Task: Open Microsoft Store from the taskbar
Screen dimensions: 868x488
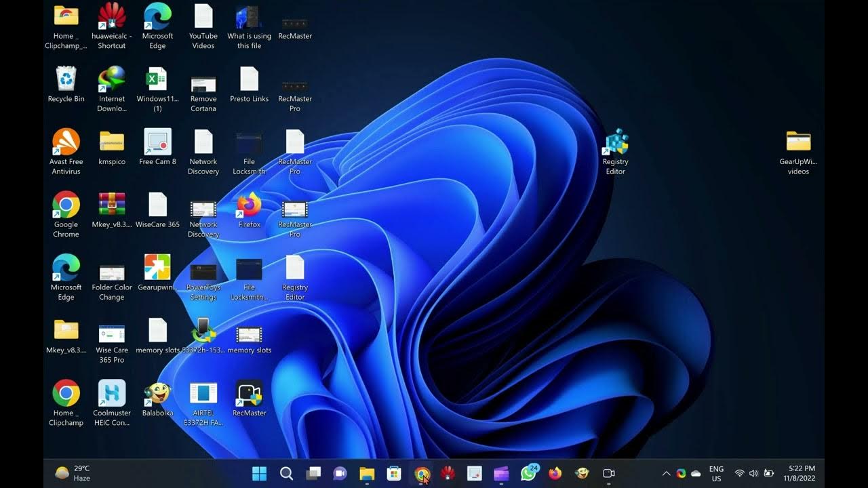Action: (393, 473)
